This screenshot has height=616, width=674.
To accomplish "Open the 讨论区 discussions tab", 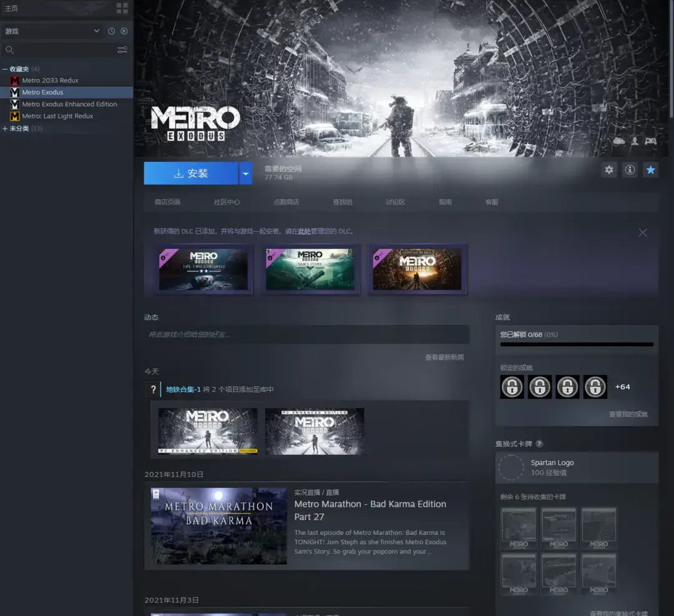I will click(x=396, y=202).
